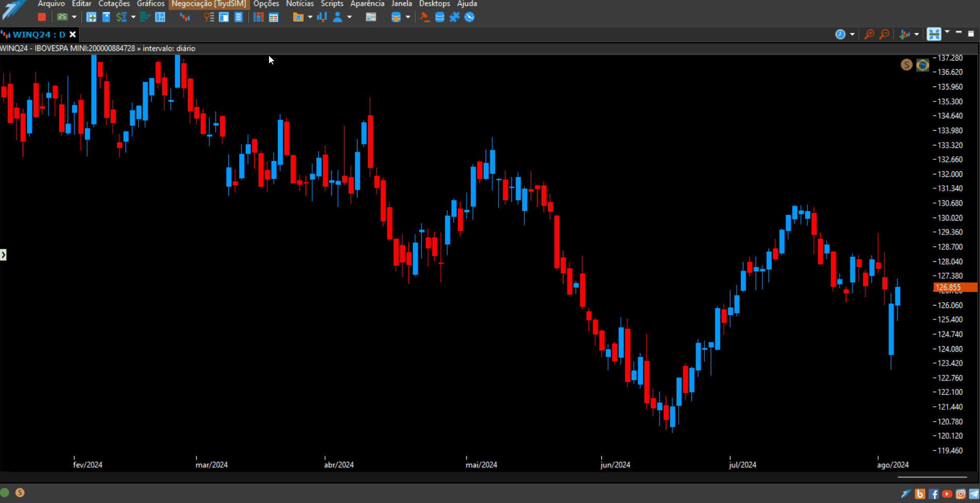Click the blue bar chart toolbar icon

click(x=322, y=17)
